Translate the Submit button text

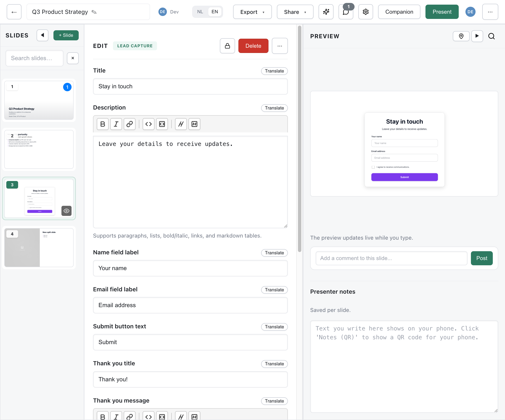[x=274, y=327]
